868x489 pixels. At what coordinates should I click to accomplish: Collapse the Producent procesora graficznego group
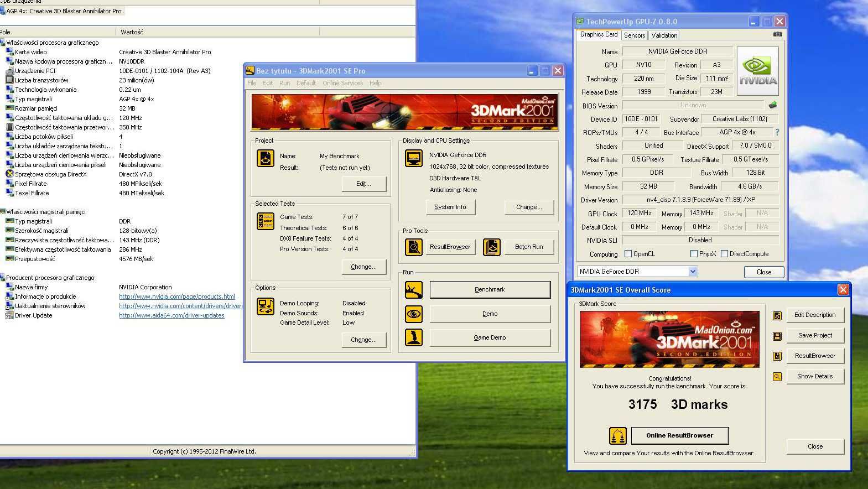[3, 277]
